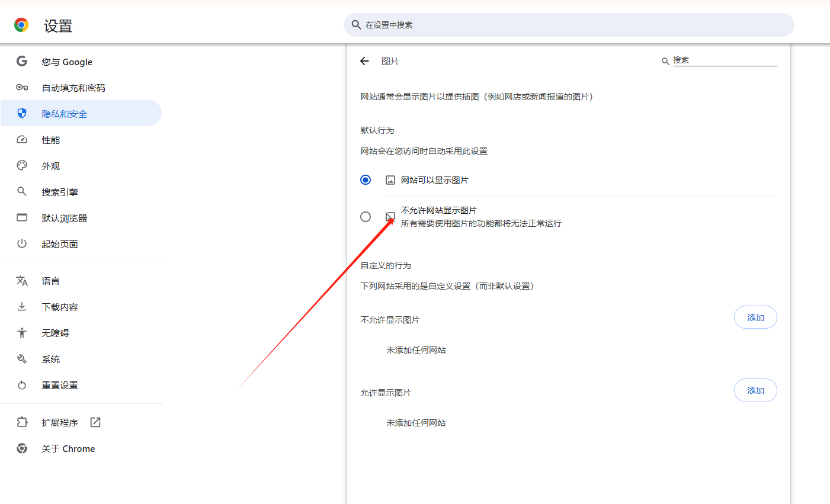Click 未添加任何网站 under 允许显示图片
The image size is (830, 504).
(x=416, y=423)
